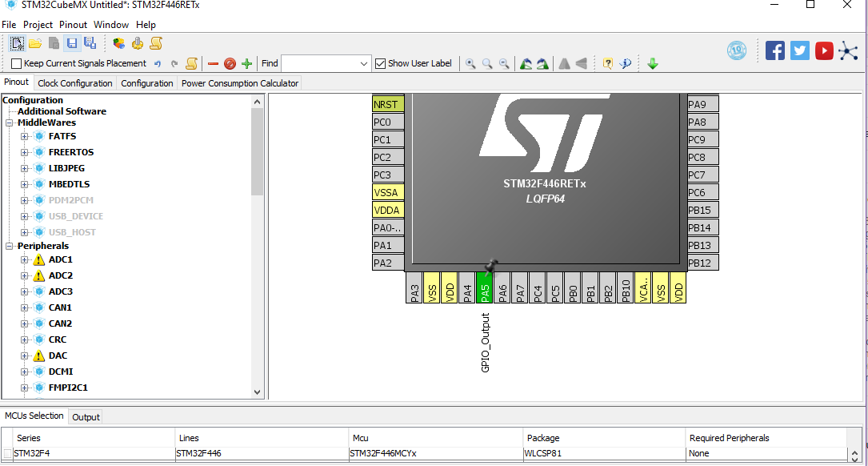Click the Save Project floppy icon
The height and width of the screenshot is (466, 868).
tap(72, 43)
